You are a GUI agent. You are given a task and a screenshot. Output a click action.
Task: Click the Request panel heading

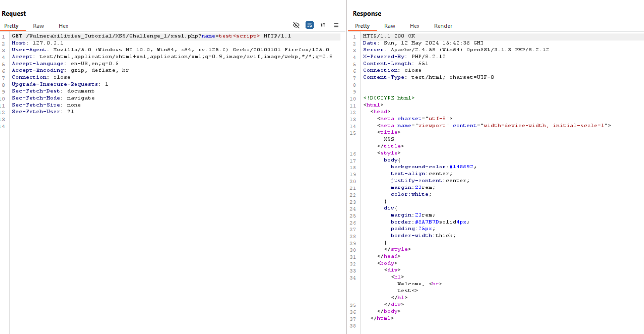[14, 14]
